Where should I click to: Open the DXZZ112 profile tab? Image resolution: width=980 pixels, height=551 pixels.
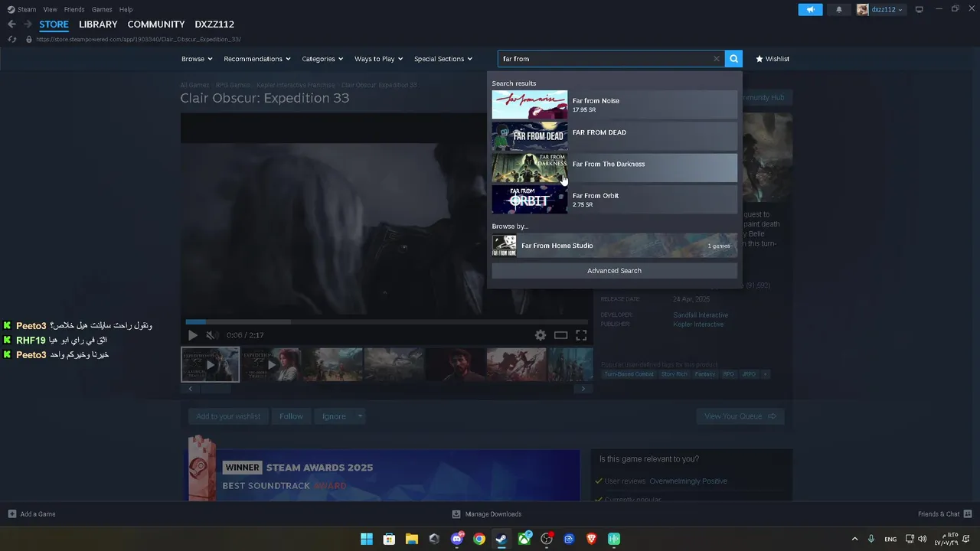click(x=214, y=24)
